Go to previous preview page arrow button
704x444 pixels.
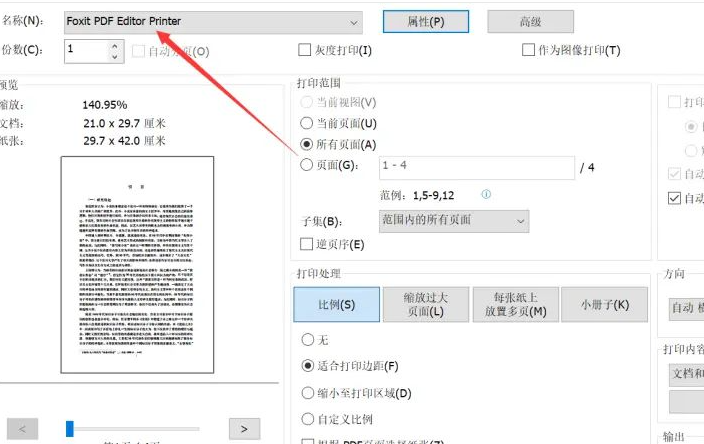pos(22,429)
